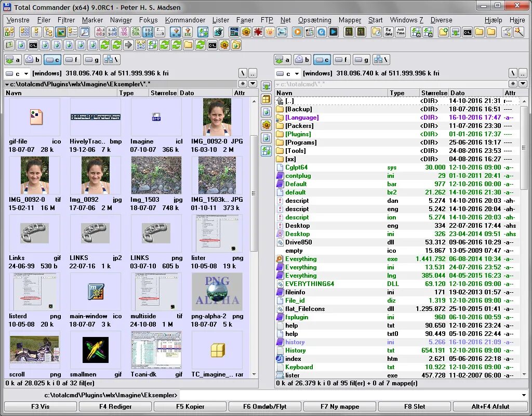Toggle the EXE programs filter button
Image resolution: width=532 pixels, height=416 pixels.
187,32
